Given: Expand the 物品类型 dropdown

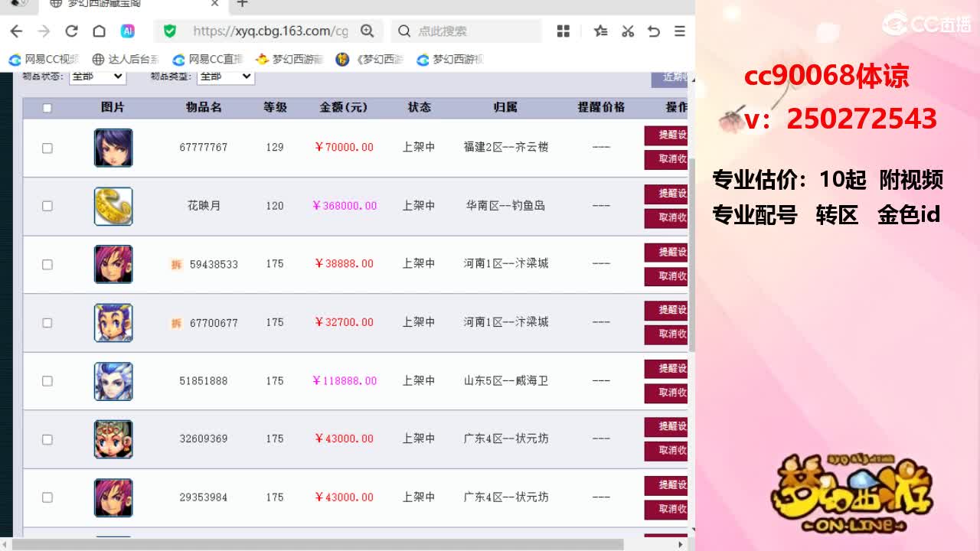Looking at the screenshot, I should [226, 77].
